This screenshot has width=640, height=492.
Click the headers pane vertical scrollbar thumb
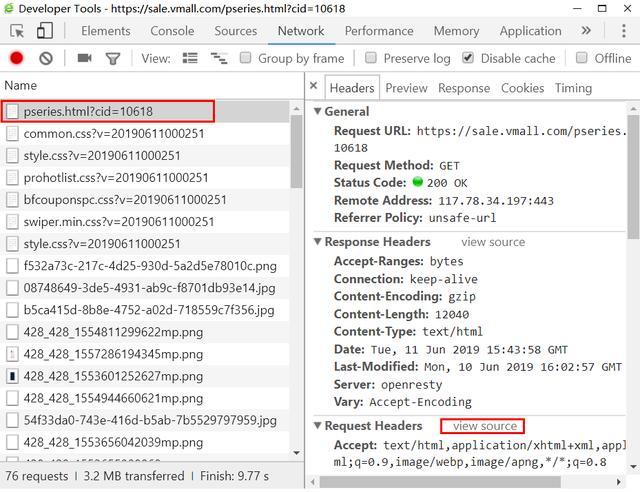tap(633, 176)
